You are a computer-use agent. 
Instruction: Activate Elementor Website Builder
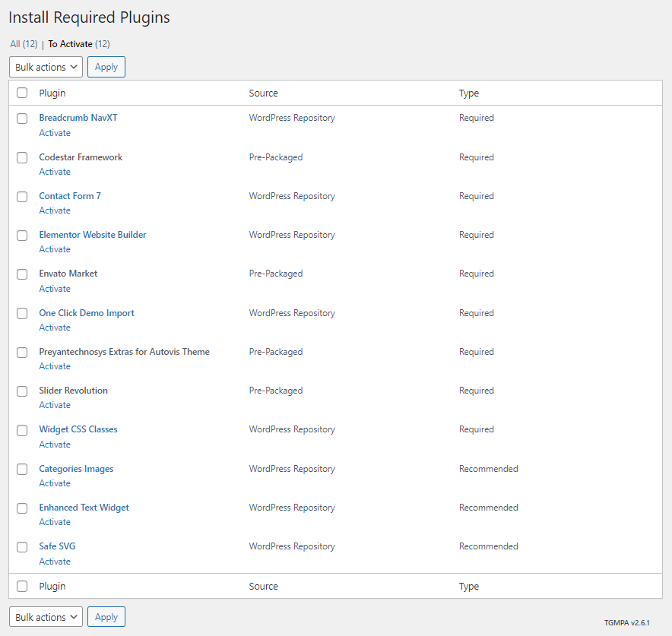coord(55,248)
